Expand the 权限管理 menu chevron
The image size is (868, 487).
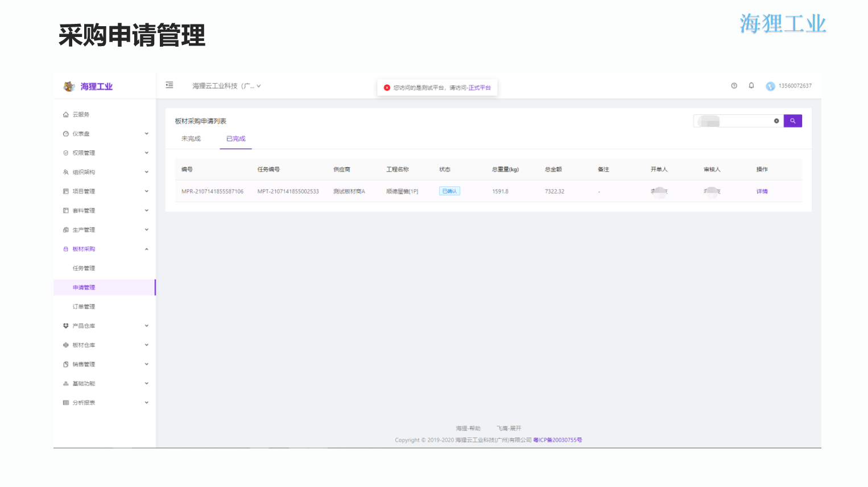pyautogui.click(x=147, y=153)
